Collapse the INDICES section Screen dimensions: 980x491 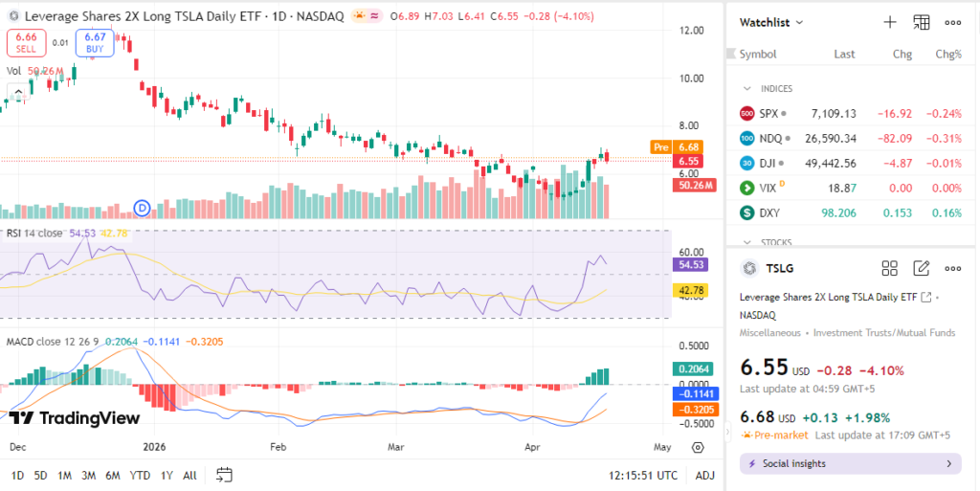746,89
